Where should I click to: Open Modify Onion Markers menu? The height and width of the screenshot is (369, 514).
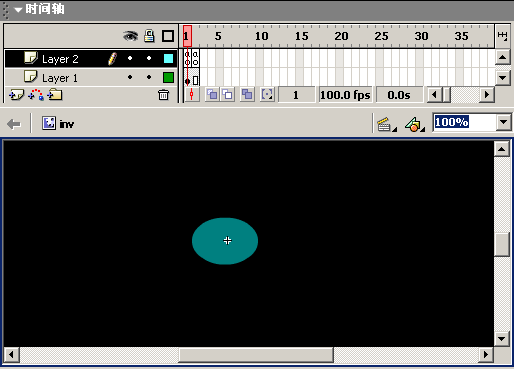(267, 95)
